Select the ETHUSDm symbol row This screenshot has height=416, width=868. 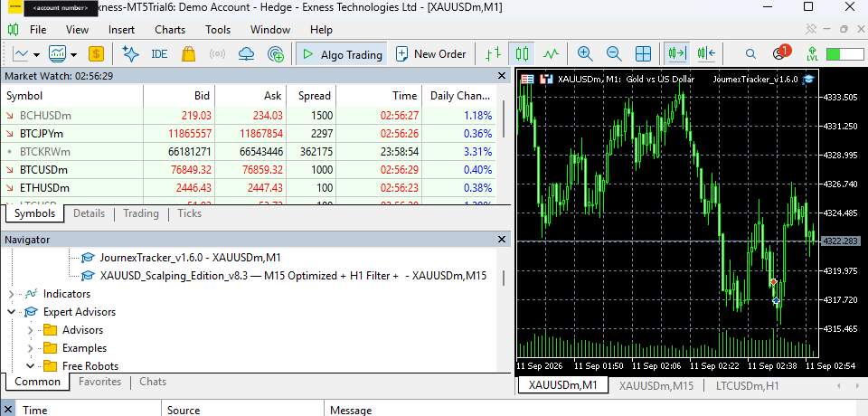coord(249,188)
